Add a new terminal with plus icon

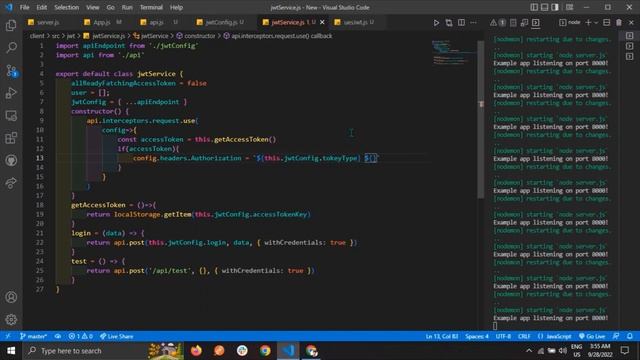coord(588,22)
